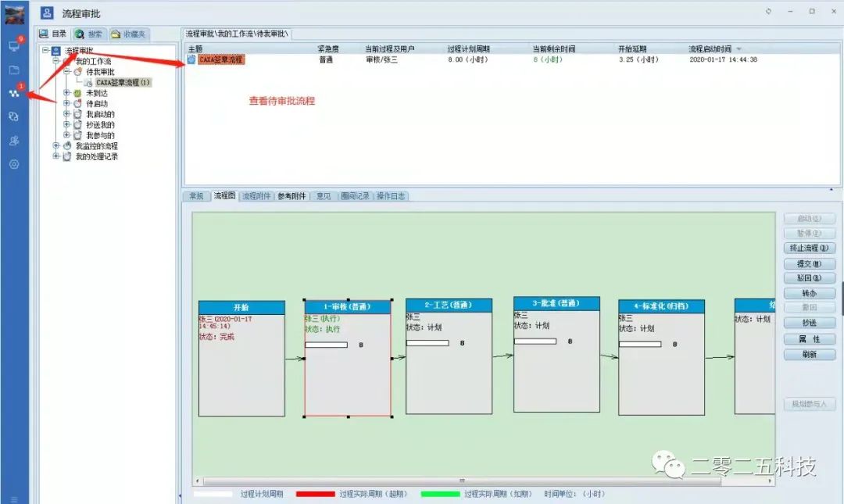Click the 提交 button
The height and width of the screenshot is (504, 844).
(x=809, y=263)
